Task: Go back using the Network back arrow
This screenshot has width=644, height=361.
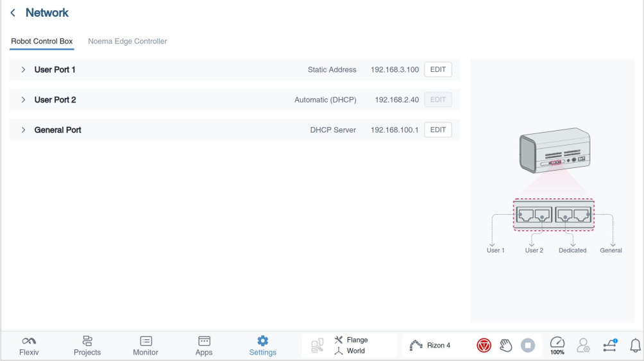Action: pos(14,13)
